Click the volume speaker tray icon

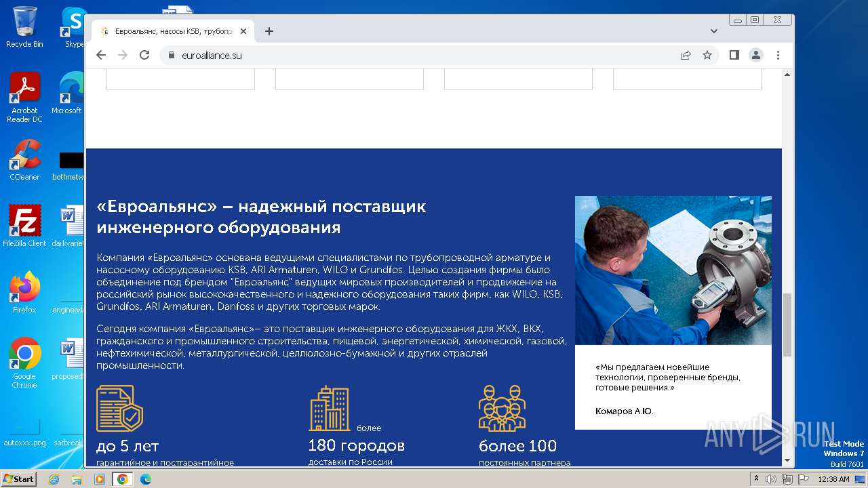(x=771, y=479)
